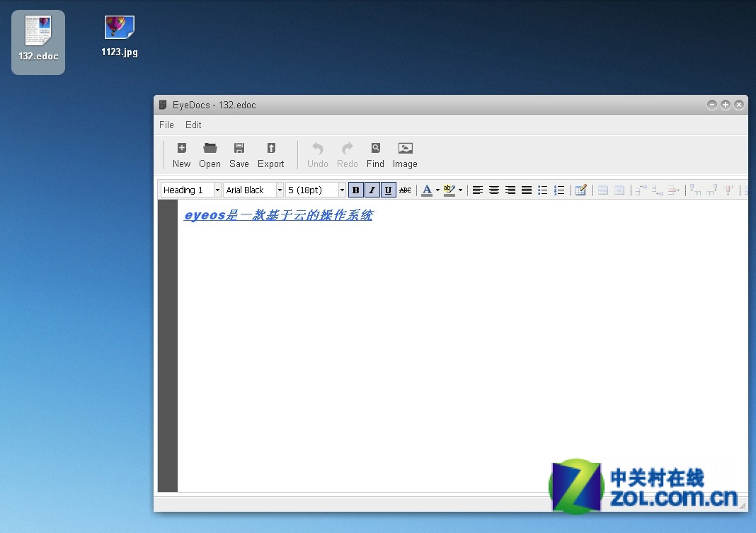756x533 pixels.
Task: Select the 1123.jpg desktop image
Action: tap(119, 37)
